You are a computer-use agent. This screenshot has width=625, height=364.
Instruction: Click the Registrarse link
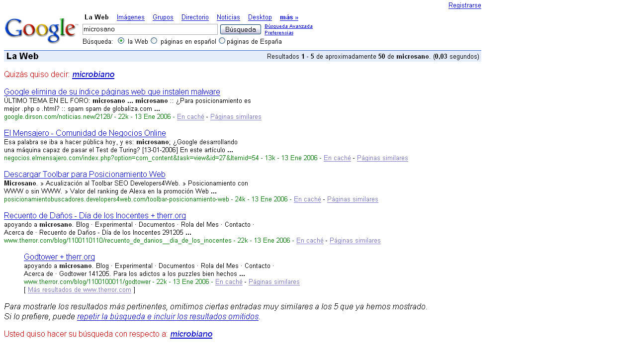tap(465, 5)
